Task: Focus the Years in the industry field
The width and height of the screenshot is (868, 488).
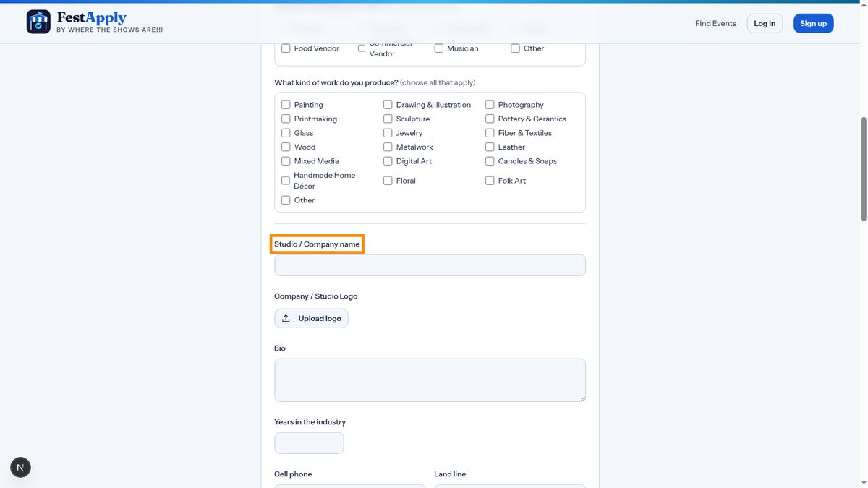Action: [309, 443]
